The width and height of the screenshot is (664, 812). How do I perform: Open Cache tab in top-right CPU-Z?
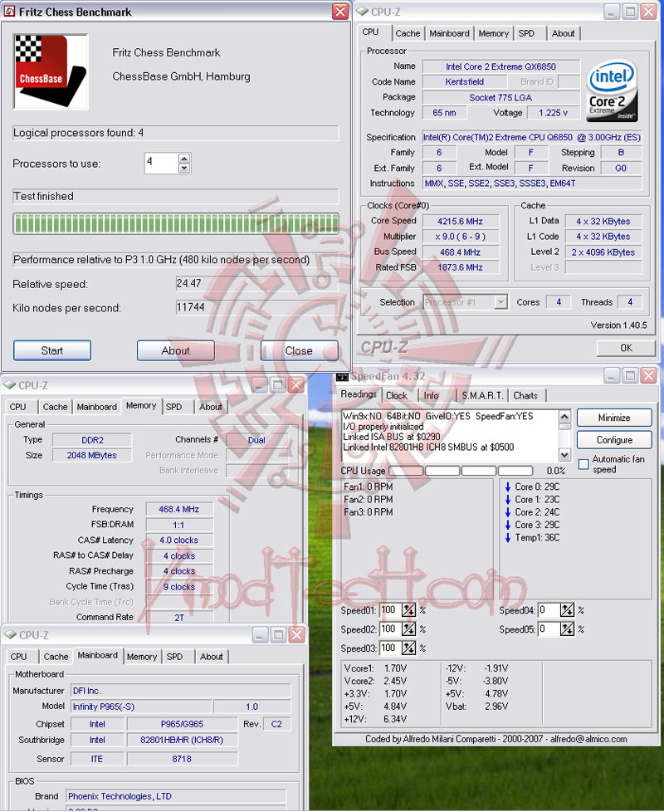408,33
